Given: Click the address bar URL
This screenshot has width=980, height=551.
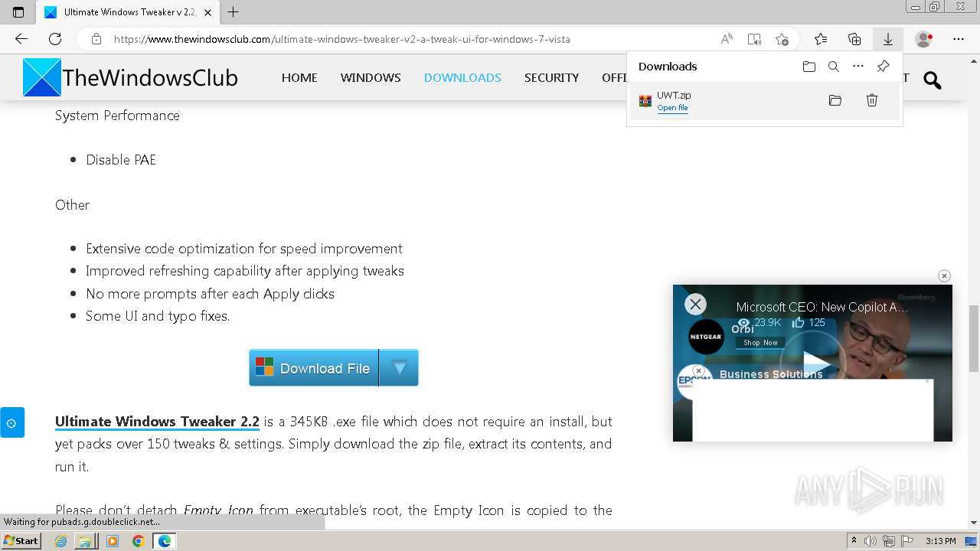Looking at the screenshot, I should click(342, 39).
